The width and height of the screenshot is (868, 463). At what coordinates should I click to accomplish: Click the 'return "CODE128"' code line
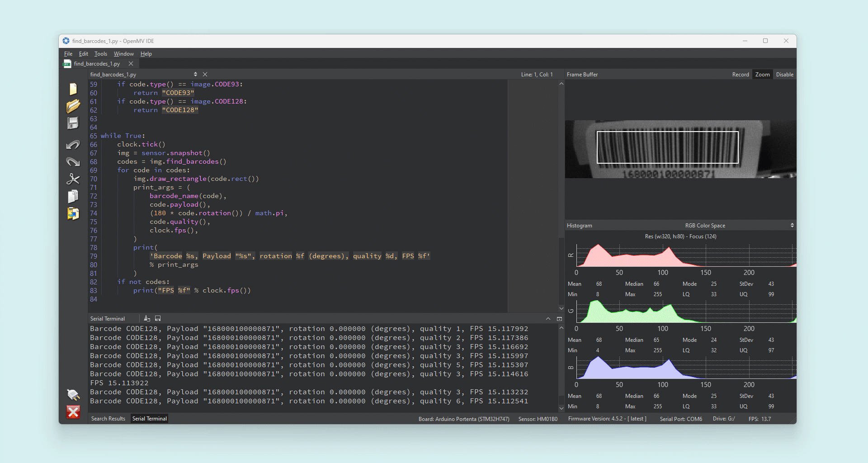point(166,110)
